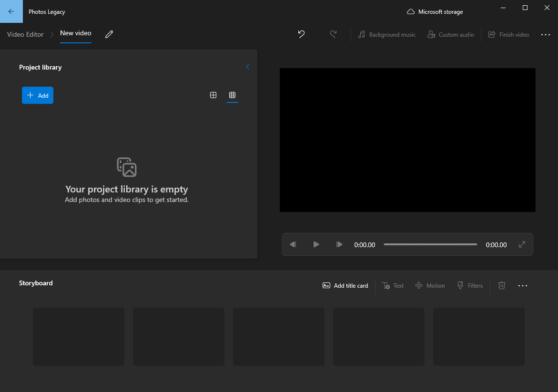
Task: Click Microsoft storage cloud indicator
Action: pos(435,12)
